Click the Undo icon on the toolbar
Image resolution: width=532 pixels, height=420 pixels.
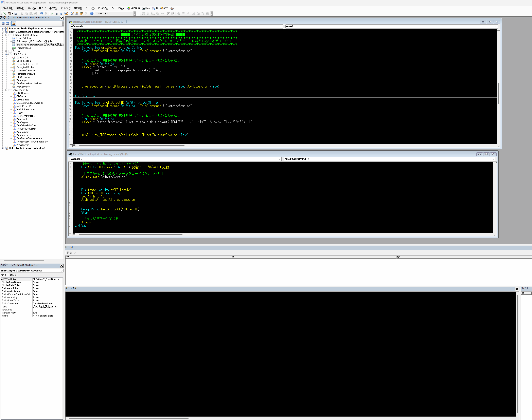click(x=41, y=14)
